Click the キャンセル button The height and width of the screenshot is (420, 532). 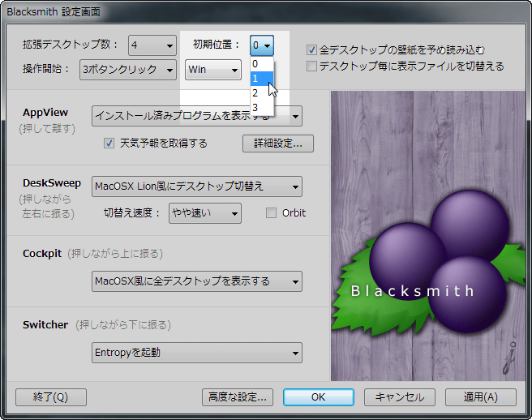(400, 397)
